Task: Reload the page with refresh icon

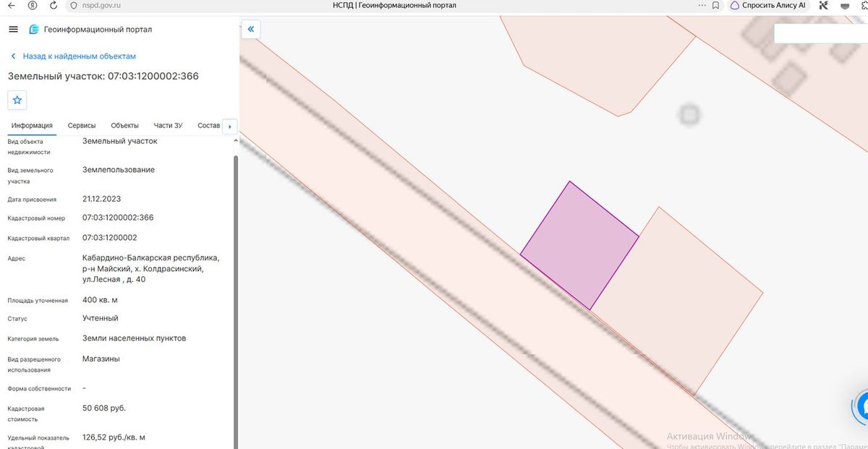Action: 54,5
